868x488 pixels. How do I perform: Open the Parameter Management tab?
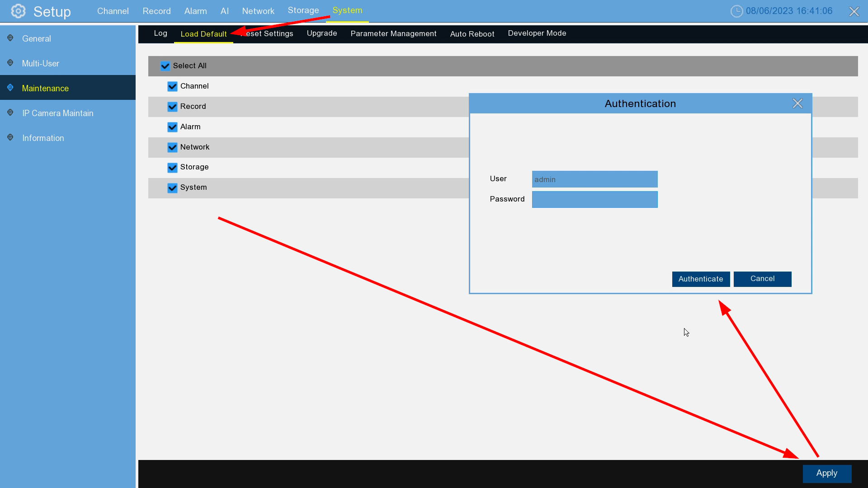(x=393, y=33)
